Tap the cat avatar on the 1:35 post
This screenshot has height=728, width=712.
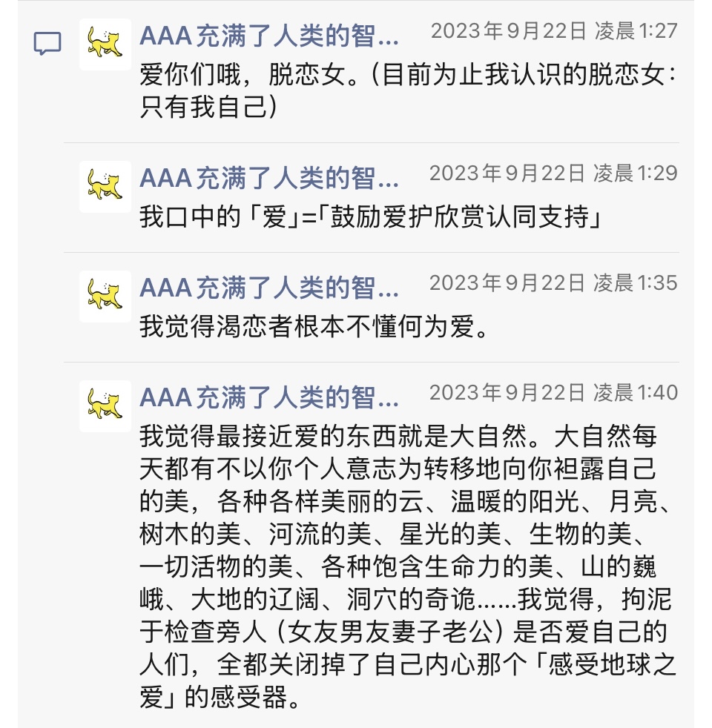pos(105,296)
